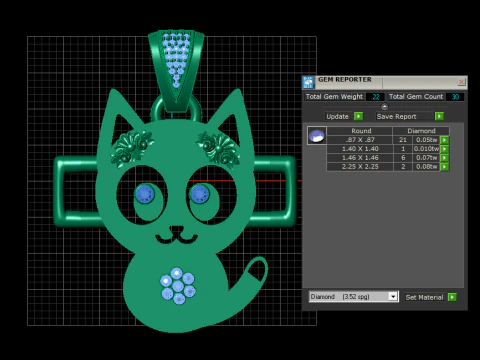Click the quantity 6 cell
The image size is (480, 360).
403,158
